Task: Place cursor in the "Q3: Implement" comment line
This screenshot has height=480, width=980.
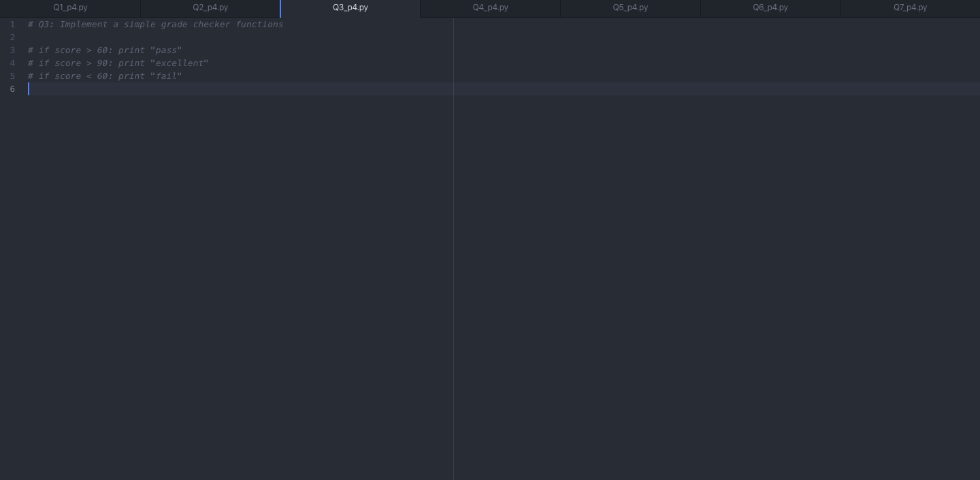Action: (155, 25)
